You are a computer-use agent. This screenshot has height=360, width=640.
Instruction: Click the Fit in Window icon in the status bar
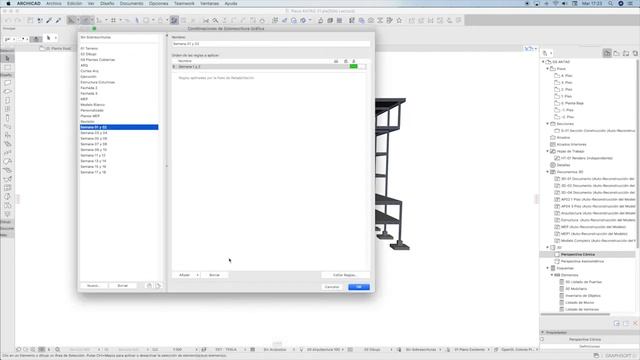[x=33, y=349]
